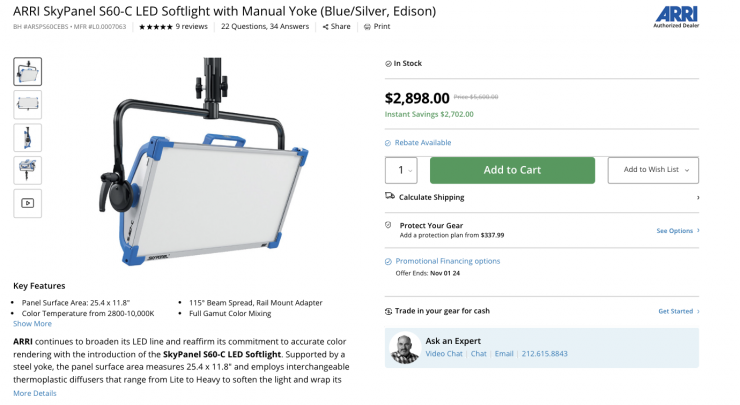This screenshot has height=405, width=740.
Task: Click the Protect Your Gear shield icon
Action: point(389,226)
